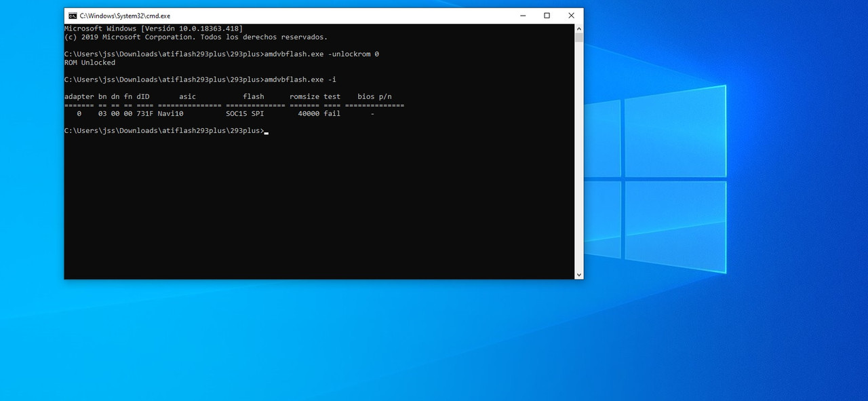This screenshot has height=401, width=868.
Task: Click the "40000" romsize value
Action: pos(309,113)
